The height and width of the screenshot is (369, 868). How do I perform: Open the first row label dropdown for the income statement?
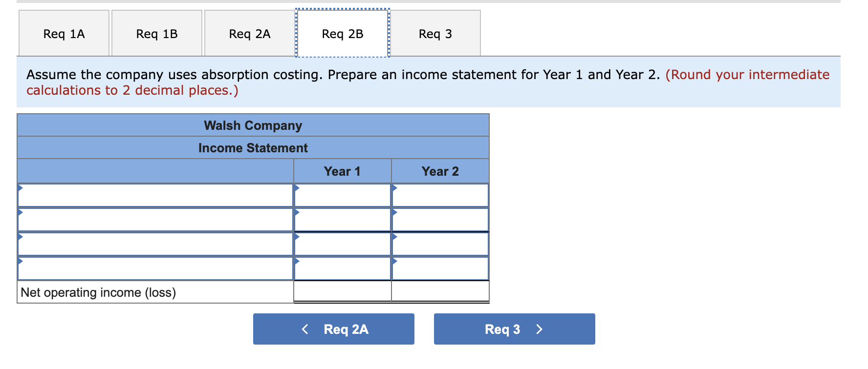point(21,188)
